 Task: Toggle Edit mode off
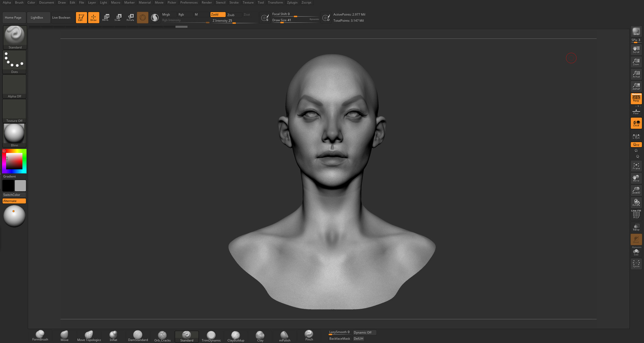pyautogui.click(x=81, y=17)
